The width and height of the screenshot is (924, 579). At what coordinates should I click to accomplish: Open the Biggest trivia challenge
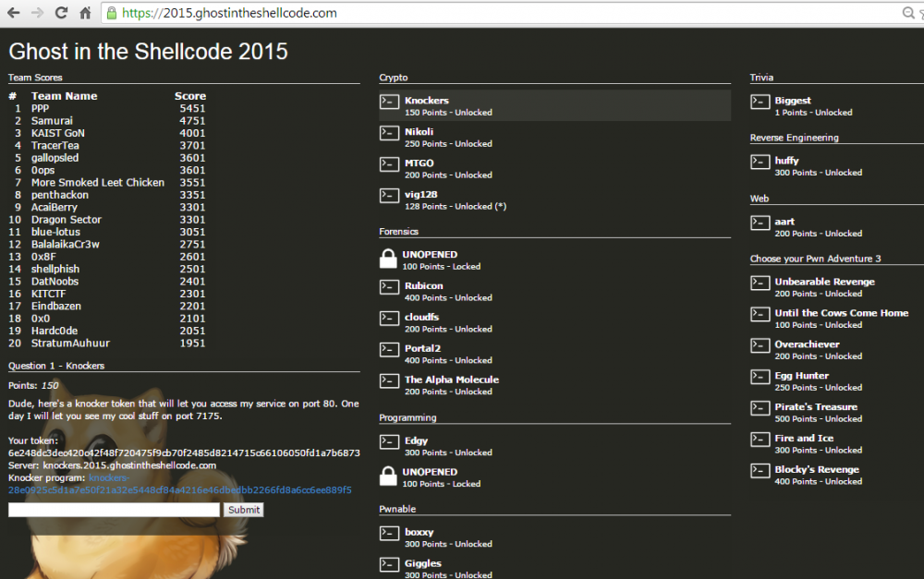792,101
